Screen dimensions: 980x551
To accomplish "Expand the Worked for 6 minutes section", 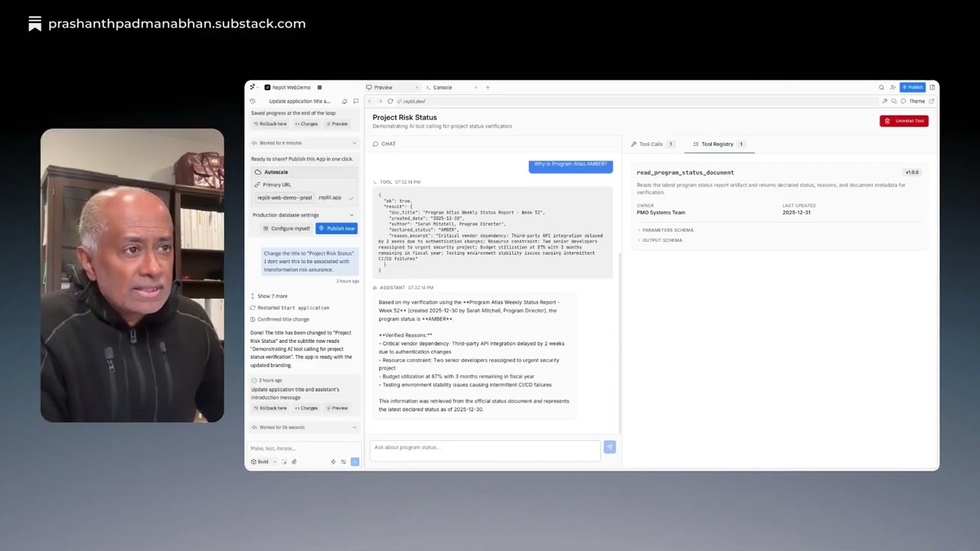I will (304, 143).
